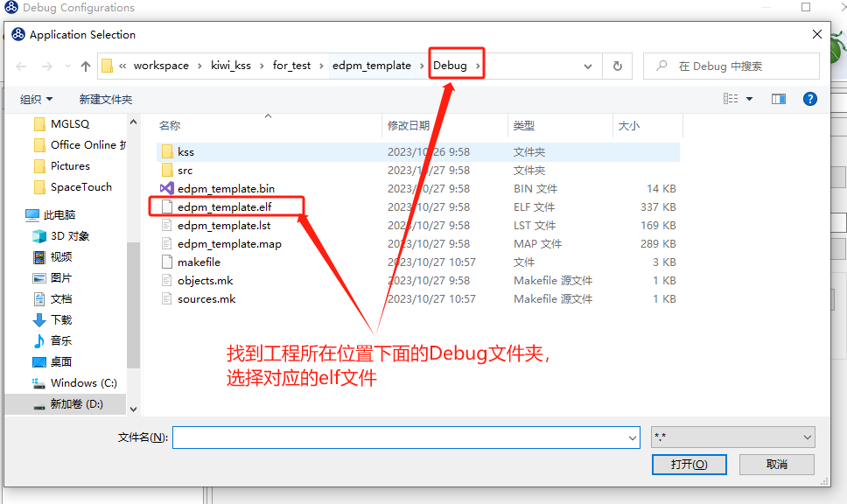Open the view options dropdown arrow
Image resolution: width=847 pixels, height=504 pixels.
pos(749,99)
